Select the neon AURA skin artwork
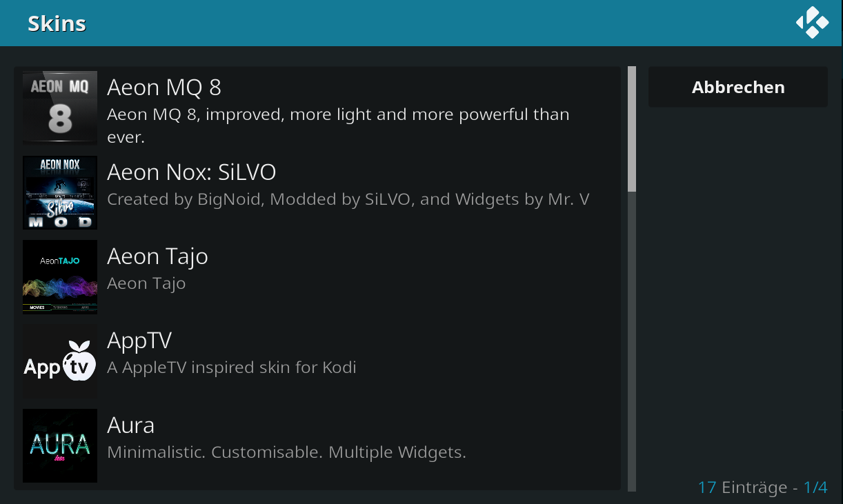The image size is (843, 504). click(60, 445)
